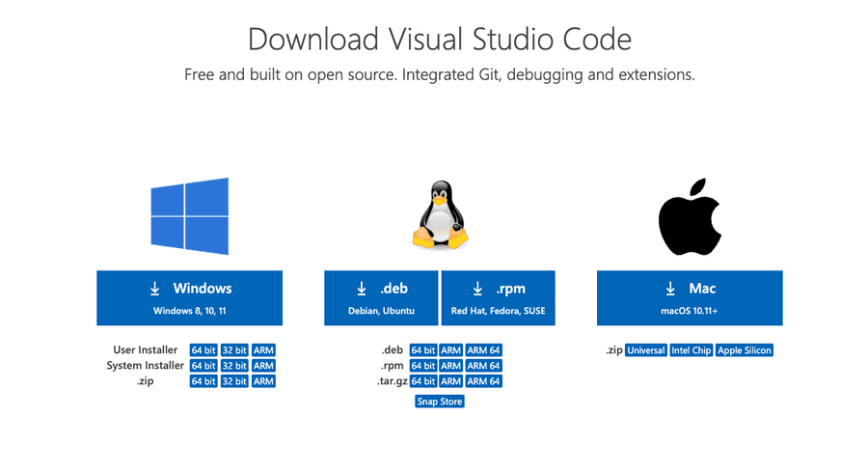Select System Installer 64 bit
The height and width of the screenshot is (473, 868).
(203, 366)
